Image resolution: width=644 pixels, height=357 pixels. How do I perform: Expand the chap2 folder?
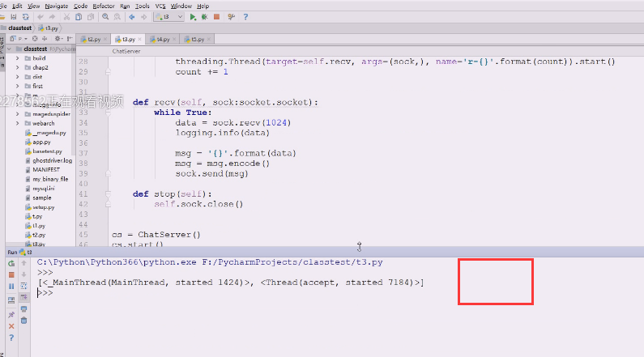pos(17,68)
